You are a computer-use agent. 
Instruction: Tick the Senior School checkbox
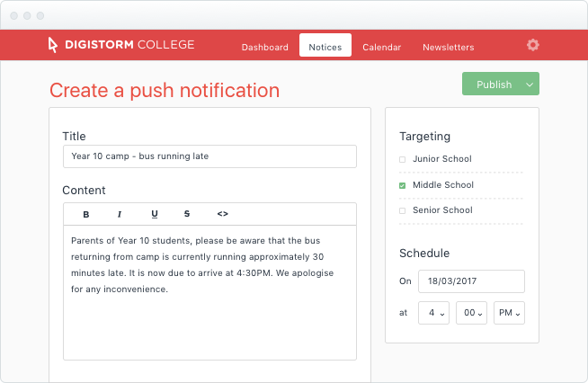pos(403,210)
